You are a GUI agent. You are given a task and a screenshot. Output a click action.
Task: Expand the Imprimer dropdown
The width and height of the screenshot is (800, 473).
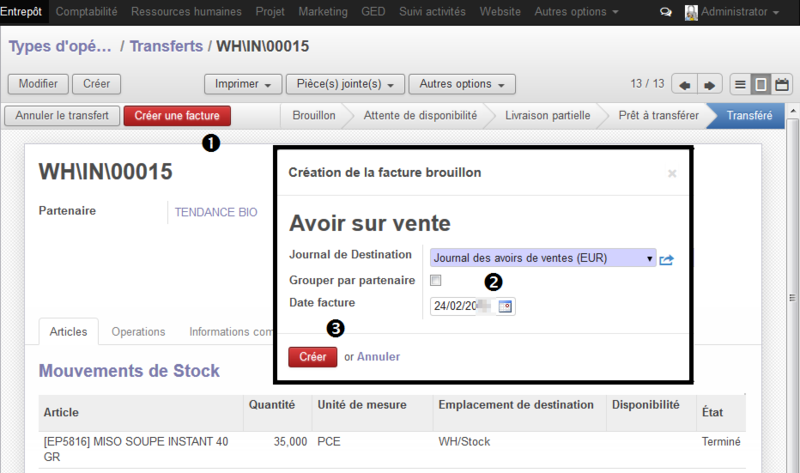click(243, 84)
